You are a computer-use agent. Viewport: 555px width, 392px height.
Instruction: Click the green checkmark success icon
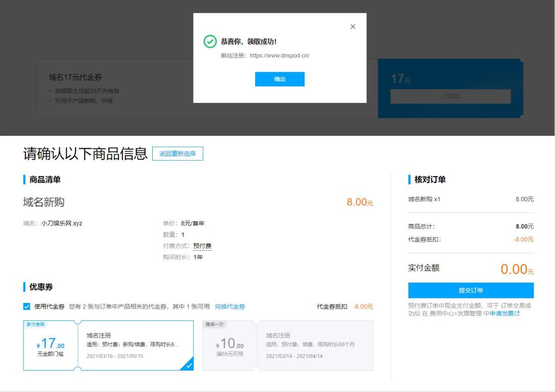[210, 41]
